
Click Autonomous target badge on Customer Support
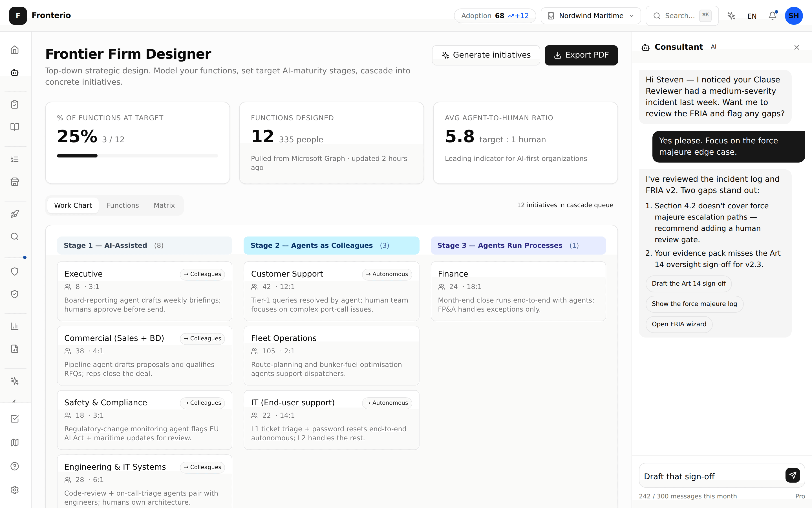[x=387, y=274]
